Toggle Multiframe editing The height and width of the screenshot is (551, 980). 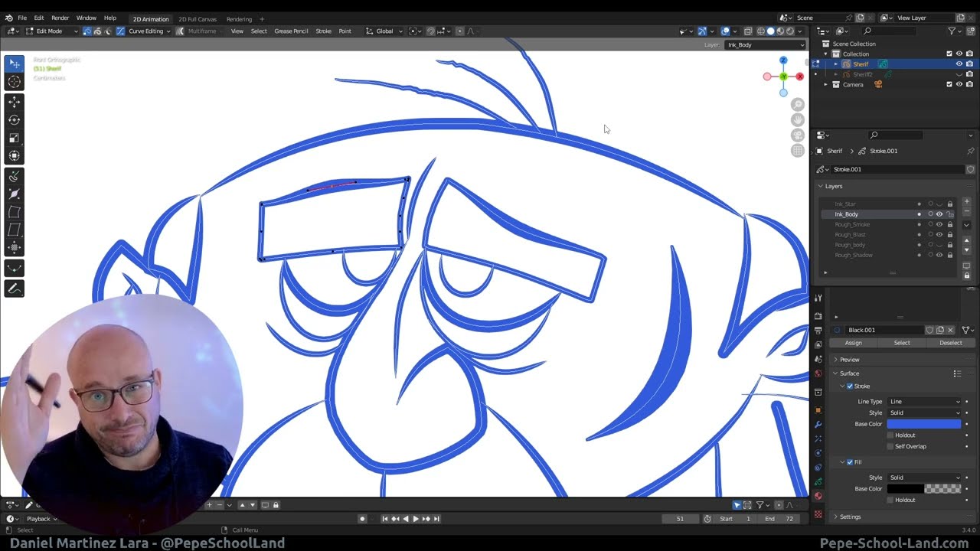pos(181,31)
